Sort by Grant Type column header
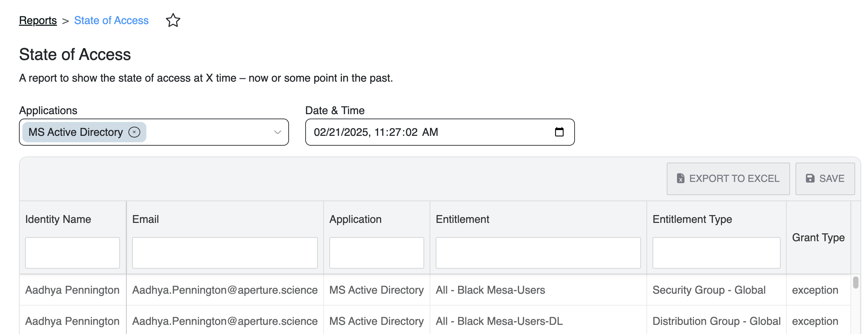This screenshot has width=868, height=334. click(x=818, y=237)
